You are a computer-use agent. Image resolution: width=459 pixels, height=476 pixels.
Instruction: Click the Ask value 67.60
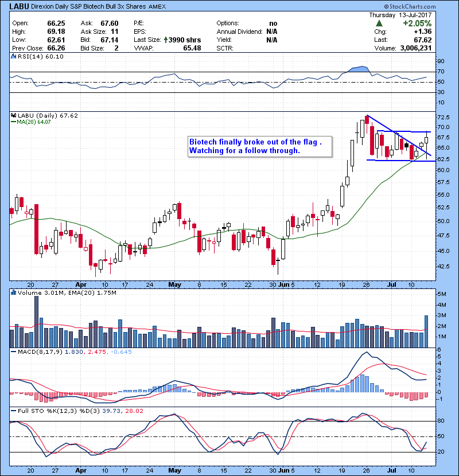click(x=110, y=24)
